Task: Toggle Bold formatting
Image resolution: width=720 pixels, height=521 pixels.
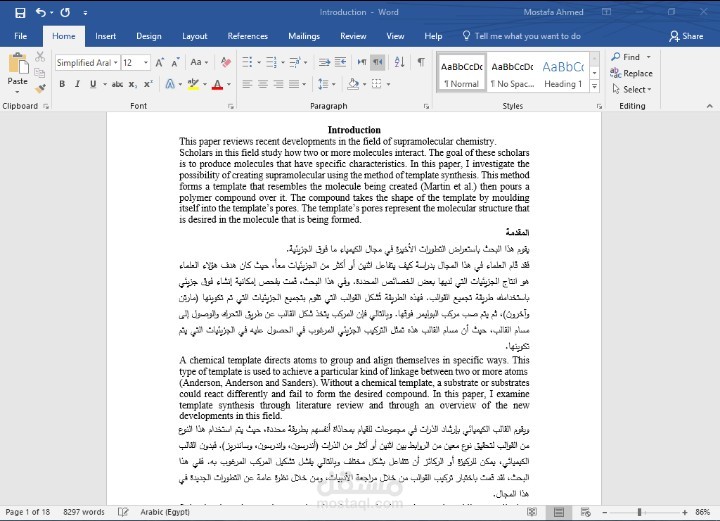Action: [62, 84]
